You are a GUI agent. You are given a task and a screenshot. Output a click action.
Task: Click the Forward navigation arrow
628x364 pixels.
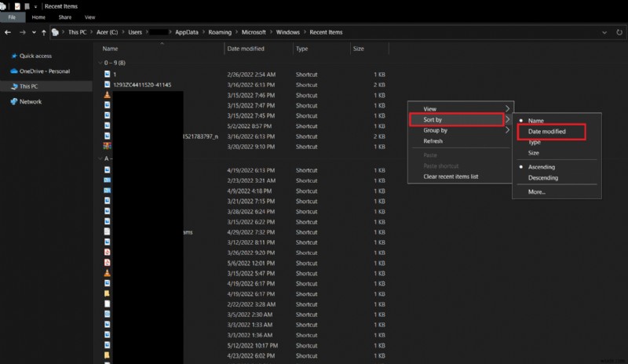(x=23, y=32)
